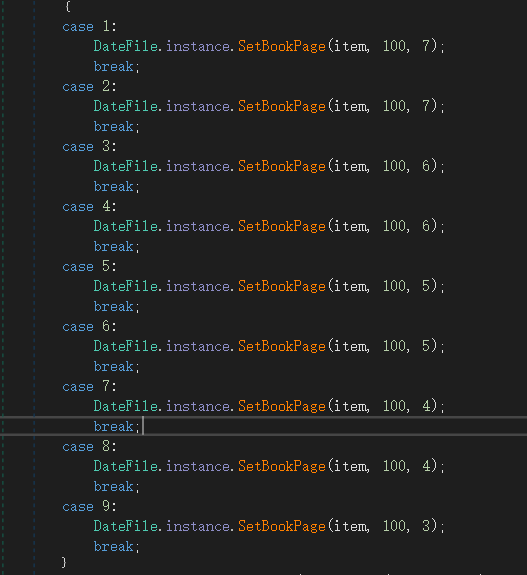This screenshot has width=527, height=575.
Task: Click the break statement under case 7
Action: 117,427
